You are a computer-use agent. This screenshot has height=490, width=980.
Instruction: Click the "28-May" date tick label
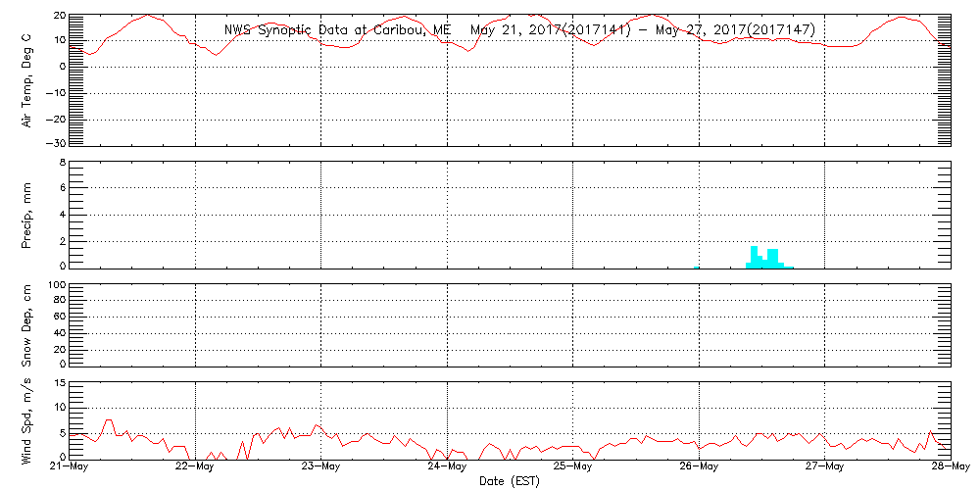(x=951, y=466)
